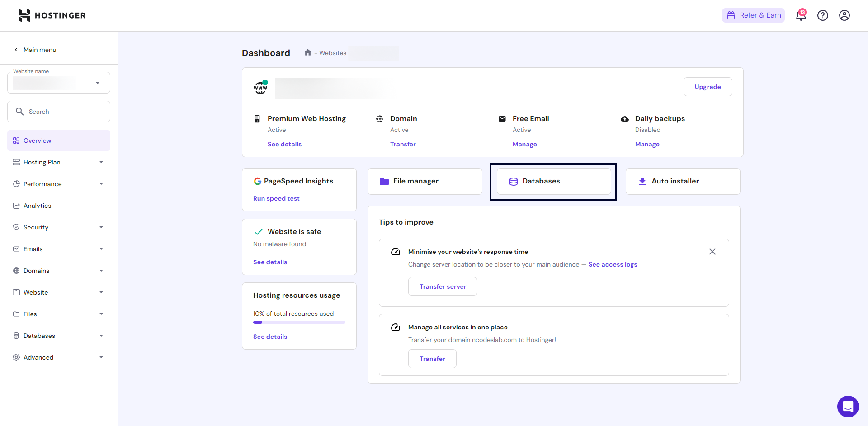Open the Emails menu item
The width and height of the screenshot is (868, 426).
point(59,249)
